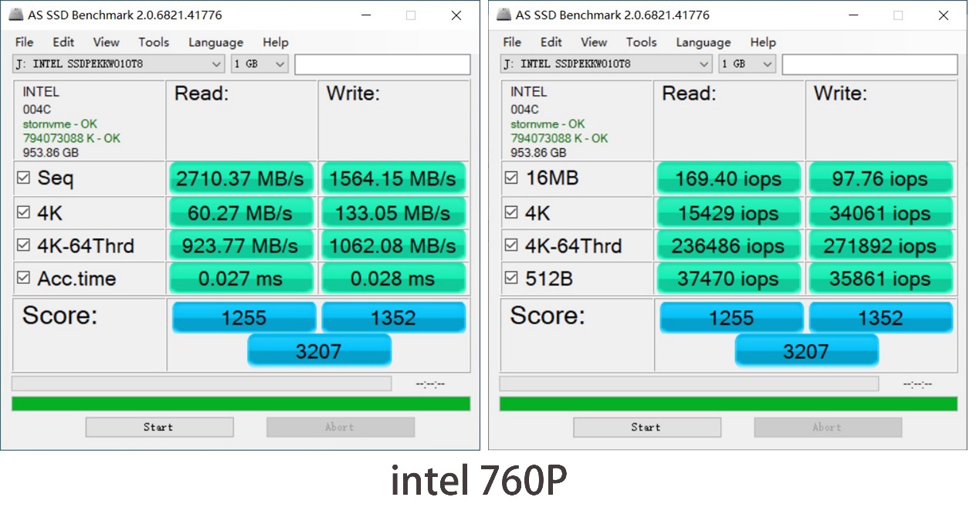Start the benchmark in the MB/s window
The width and height of the screenshot is (980, 514).
(159, 427)
